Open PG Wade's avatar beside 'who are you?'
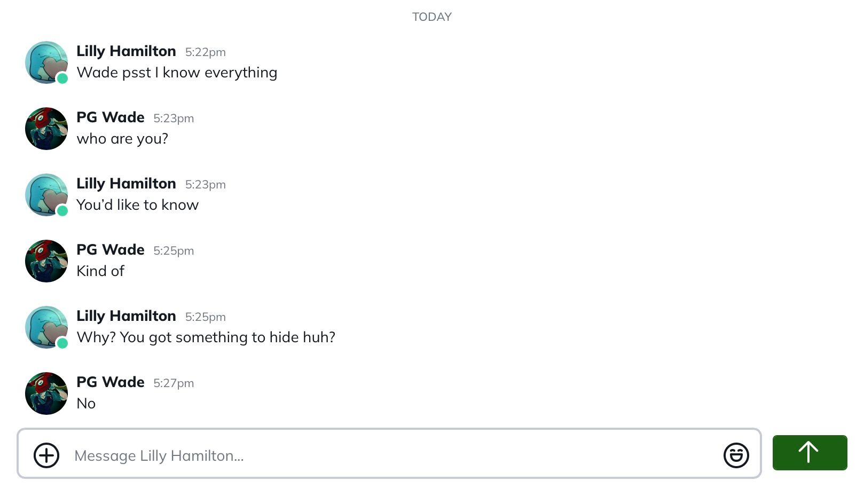This screenshot has height=504, width=864. click(x=46, y=129)
